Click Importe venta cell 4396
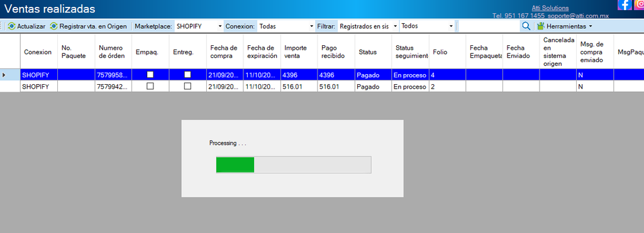 (299, 75)
